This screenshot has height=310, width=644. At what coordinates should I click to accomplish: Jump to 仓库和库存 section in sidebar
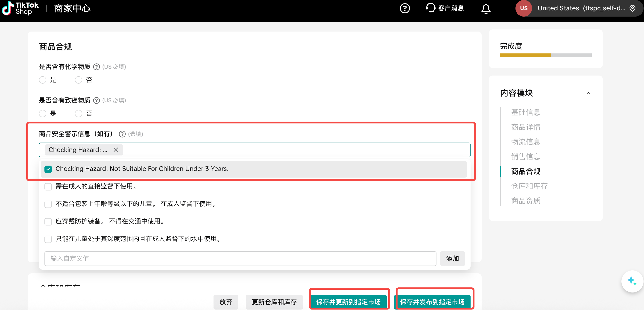(529, 186)
